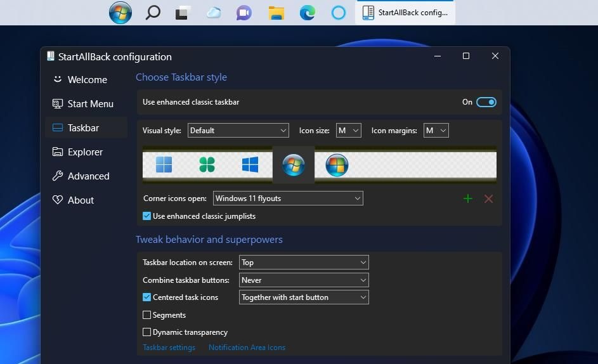
Task: Select the glossy Vista orb start button style
Action: [337, 165]
